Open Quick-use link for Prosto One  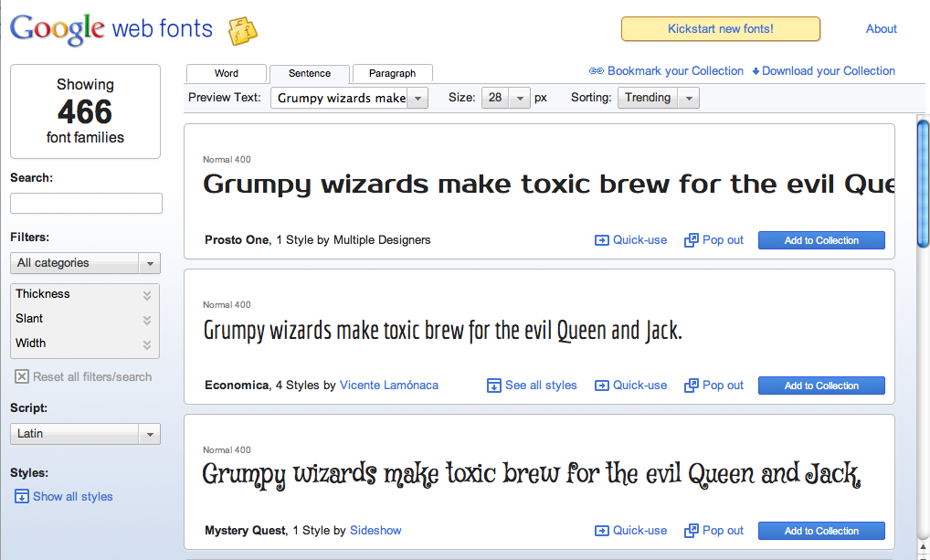[640, 240]
